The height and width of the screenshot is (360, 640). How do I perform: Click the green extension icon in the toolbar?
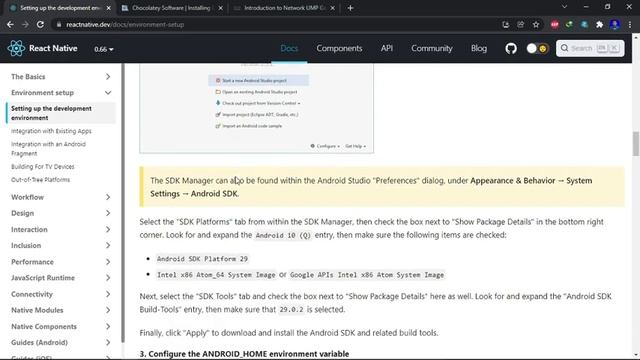[569, 25]
